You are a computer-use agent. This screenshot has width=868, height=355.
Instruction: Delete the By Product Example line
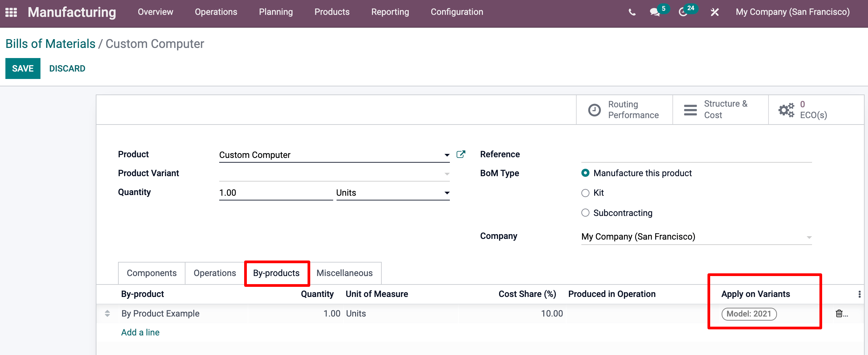839,313
